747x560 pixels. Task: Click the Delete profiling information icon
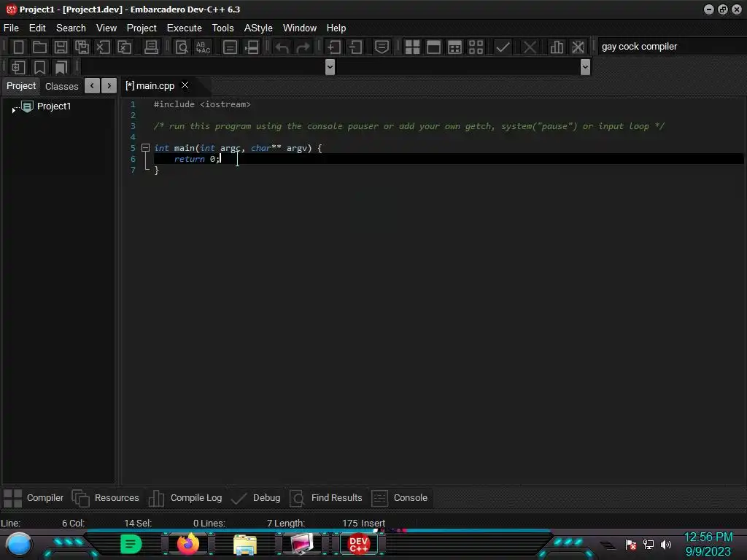[578, 47]
